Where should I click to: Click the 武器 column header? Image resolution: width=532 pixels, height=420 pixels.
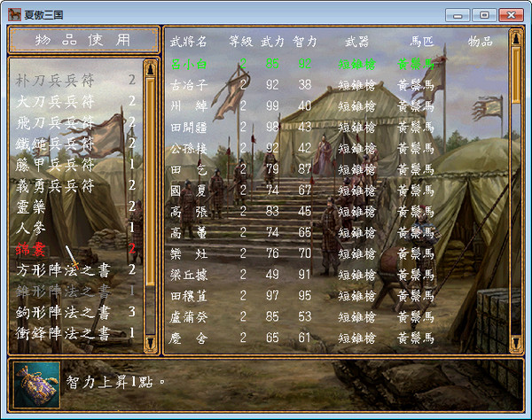pyautogui.click(x=356, y=42)
